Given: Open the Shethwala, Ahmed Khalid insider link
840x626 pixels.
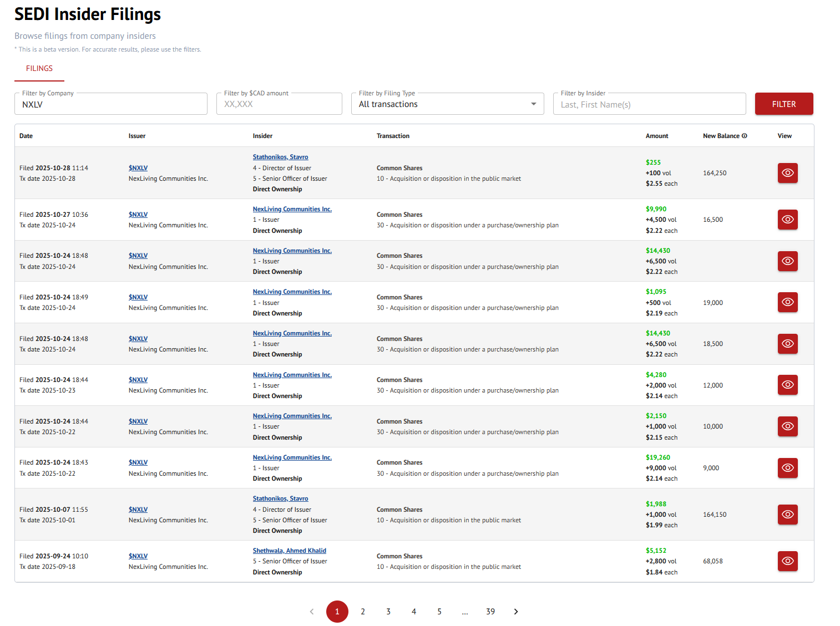Looking at the screenshot, I should (290, 551).
